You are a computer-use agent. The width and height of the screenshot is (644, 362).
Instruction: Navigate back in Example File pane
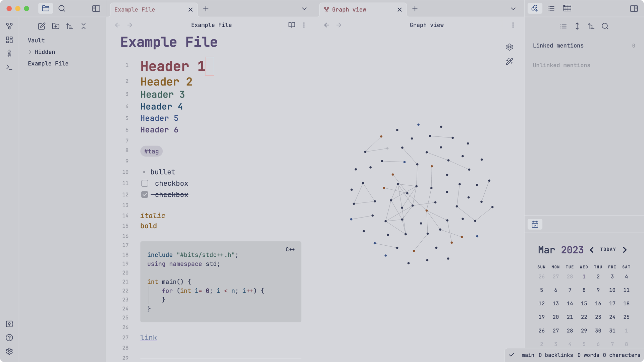(117, 25)
